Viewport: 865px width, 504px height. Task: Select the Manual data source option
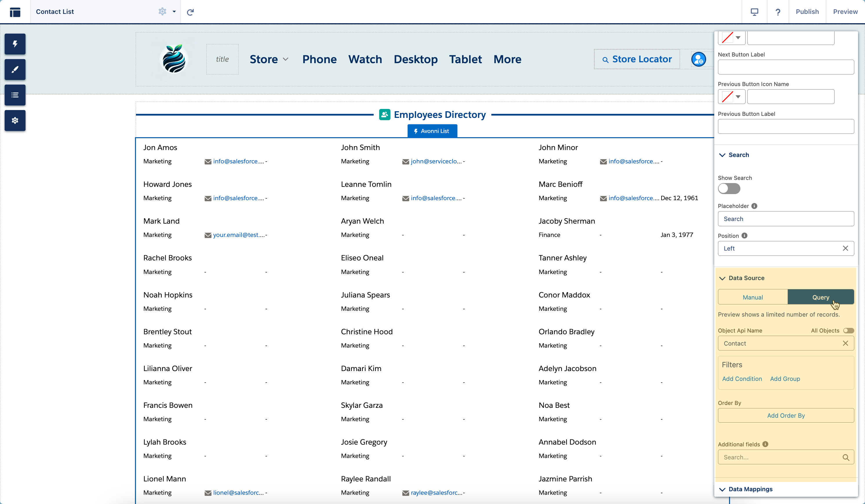[x=753, y=297]
